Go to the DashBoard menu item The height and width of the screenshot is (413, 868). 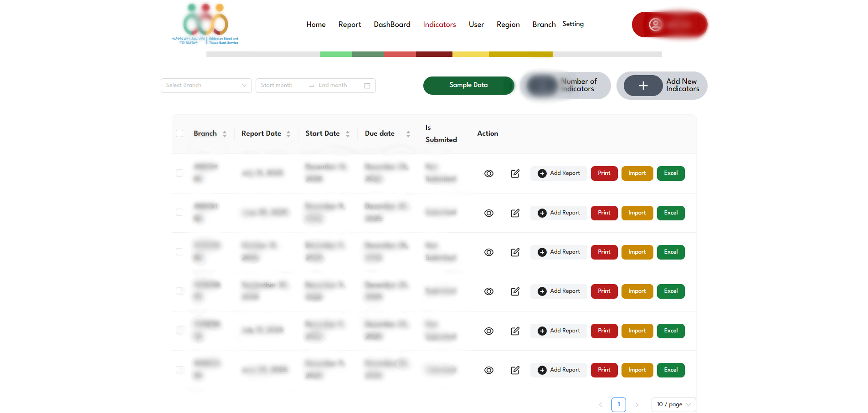coord(392,25)
